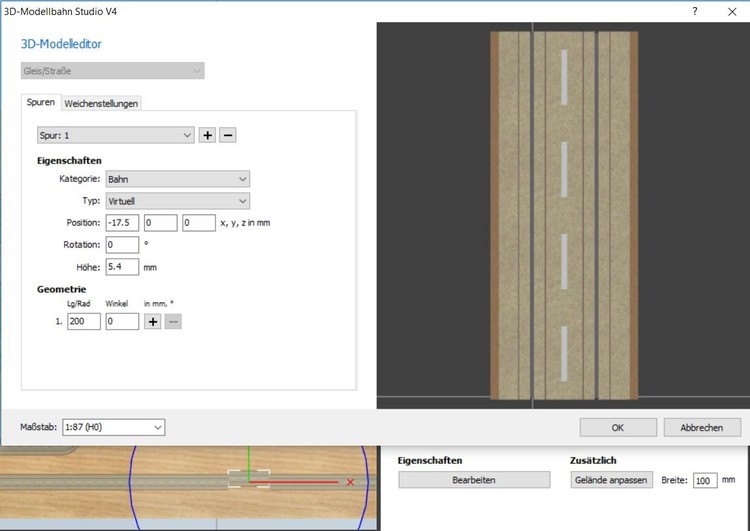The height and width of the screenshot is (531, 750).
Task: Click the Breite field showing 100
Action: coord(705,480)
